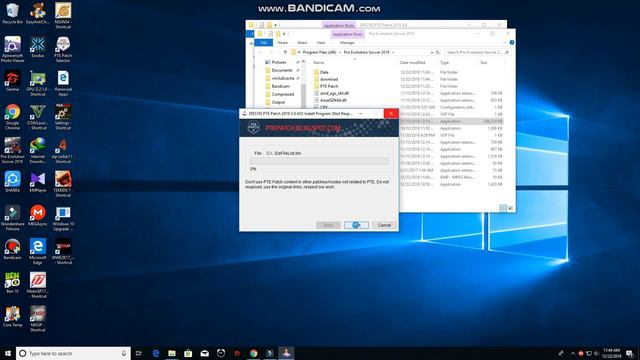Select Application Tools tab of Pro Evolution Soccer window
This screenshot has width=640, height=360.
[x=347, y=34]
